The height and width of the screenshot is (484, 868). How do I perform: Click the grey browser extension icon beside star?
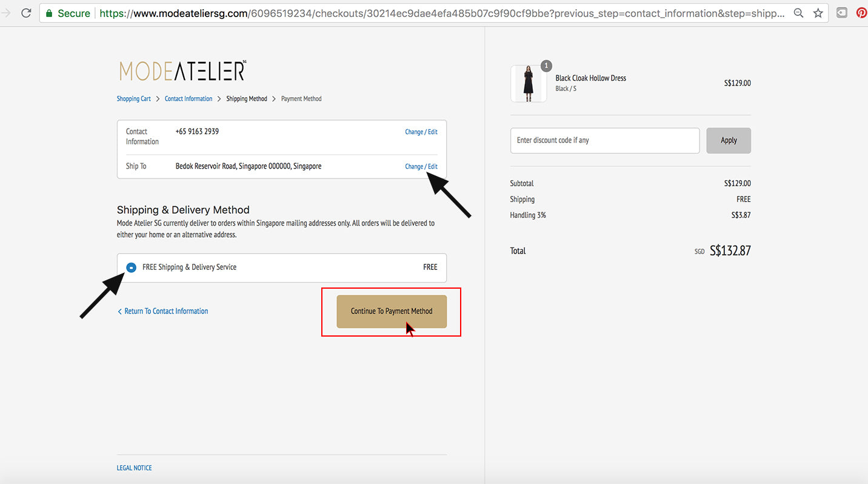point(842,13)
